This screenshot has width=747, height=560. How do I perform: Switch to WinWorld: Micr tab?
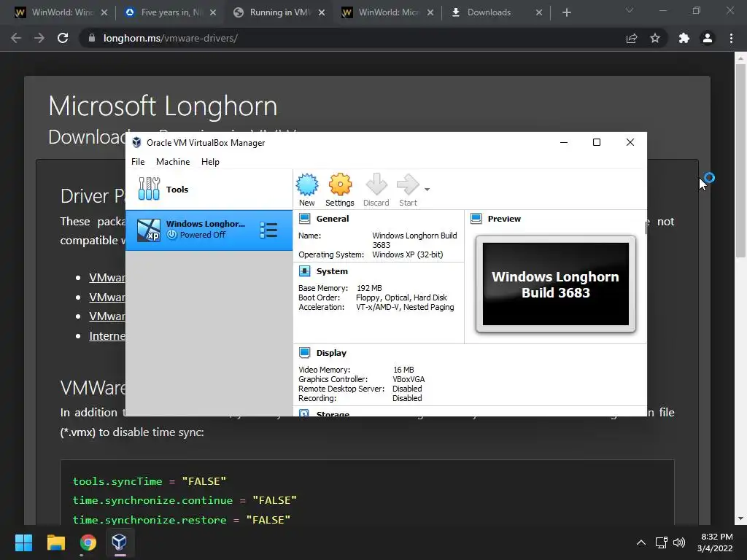388,12
